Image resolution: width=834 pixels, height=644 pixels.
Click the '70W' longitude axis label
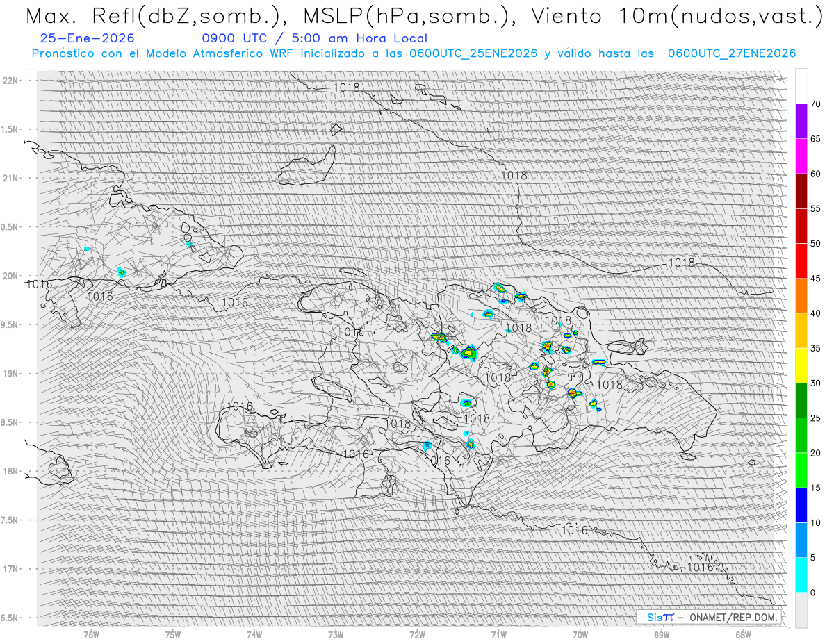pyautogui.click(x=580, y=634)
